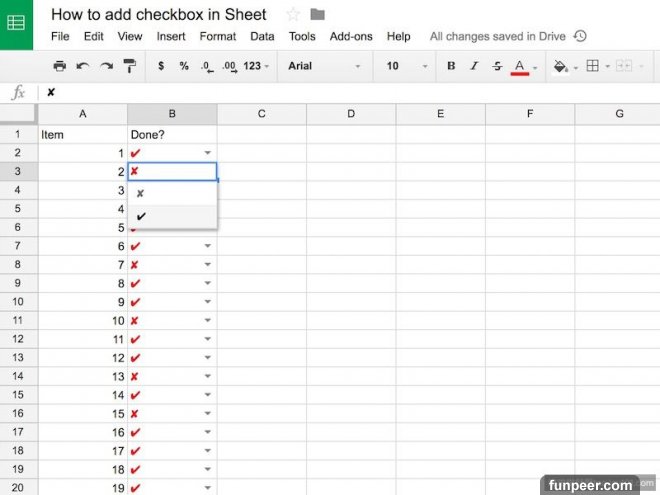
Task: Open the Format menu
Action: point(218,36)
